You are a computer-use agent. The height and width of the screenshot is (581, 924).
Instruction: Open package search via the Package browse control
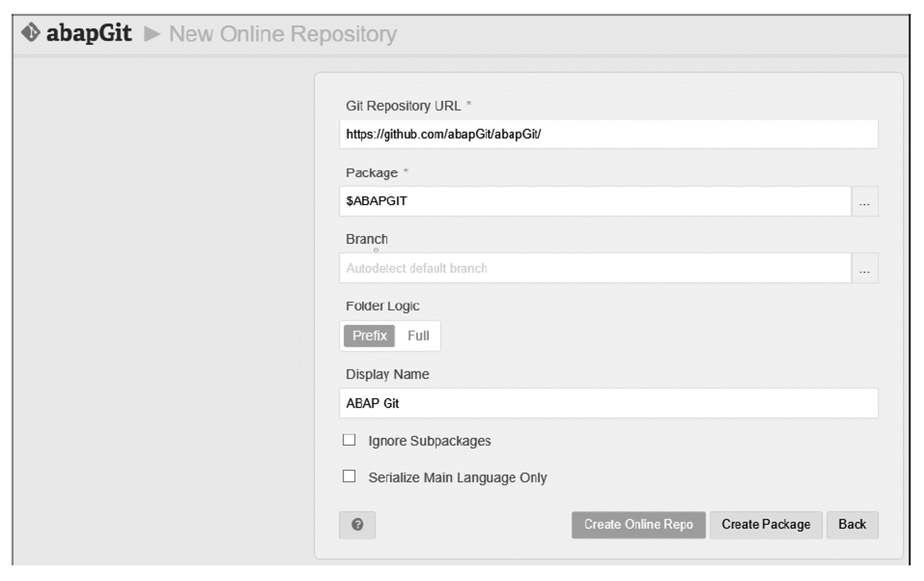(x=865, y=201)
